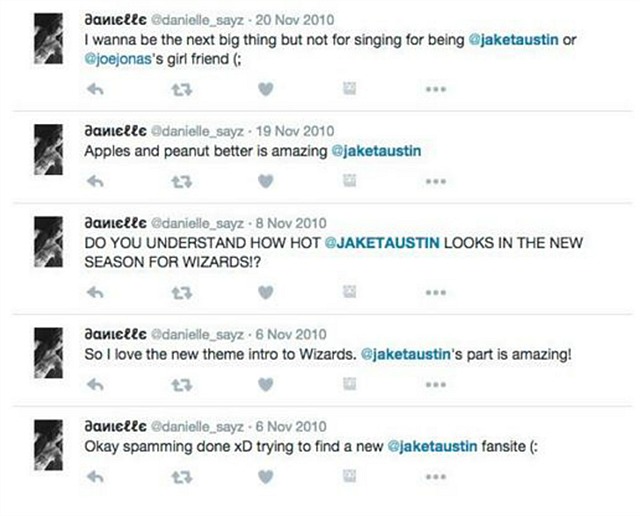The image size is (640, 516).
Task: Retweet the 'spamming done xD' tweet
Action: coord(181,477)
